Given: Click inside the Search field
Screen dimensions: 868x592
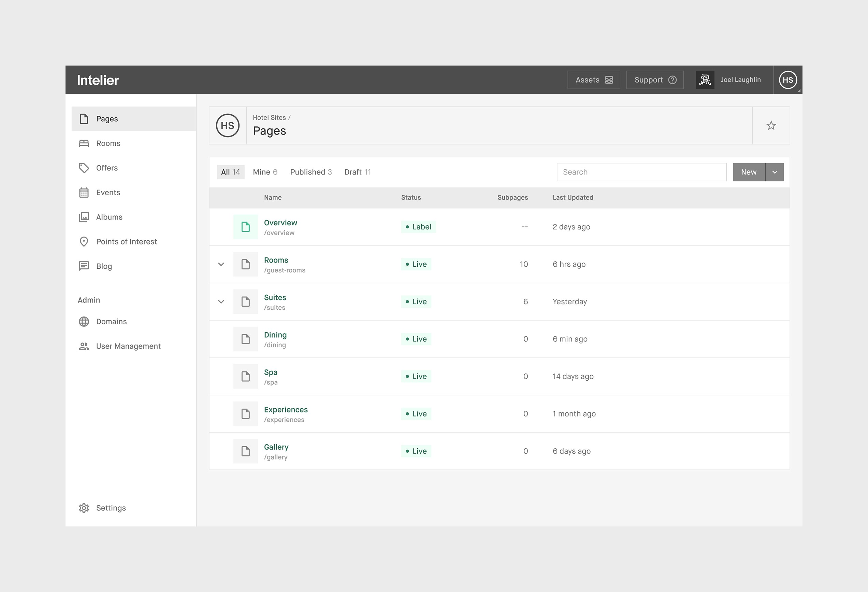Looking at the screenshot, I should (641, 172).
